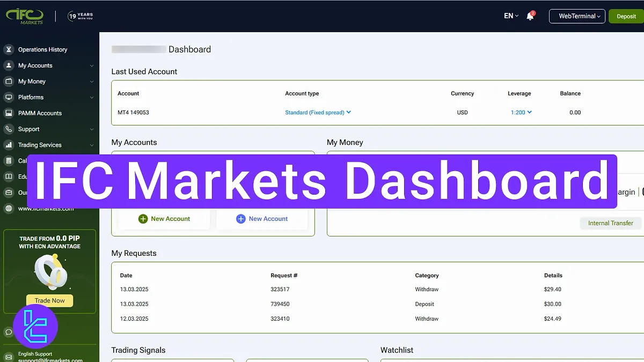Create a New Account under My Accounts
The width and height of the screenshot is (644, 362).
tap(165, 218)
